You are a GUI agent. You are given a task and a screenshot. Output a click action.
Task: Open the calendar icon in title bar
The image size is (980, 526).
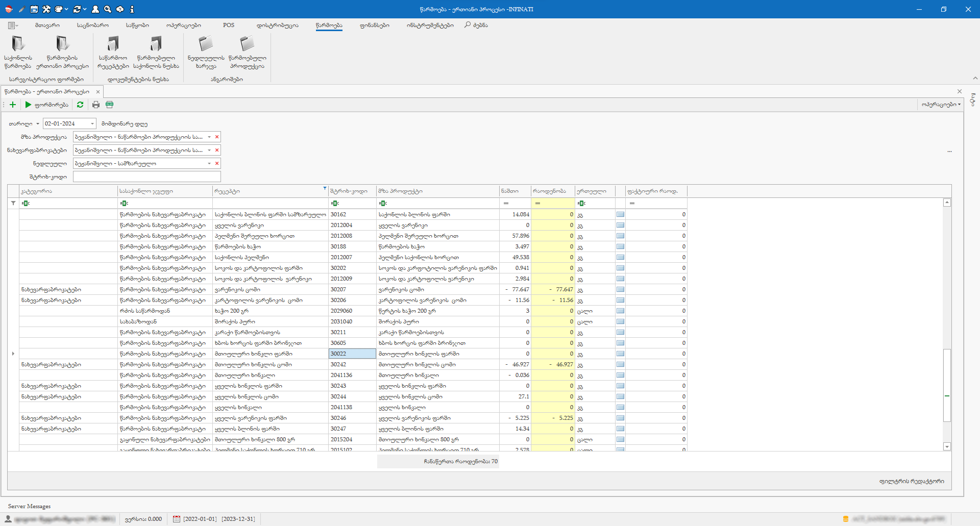(34, 9)
